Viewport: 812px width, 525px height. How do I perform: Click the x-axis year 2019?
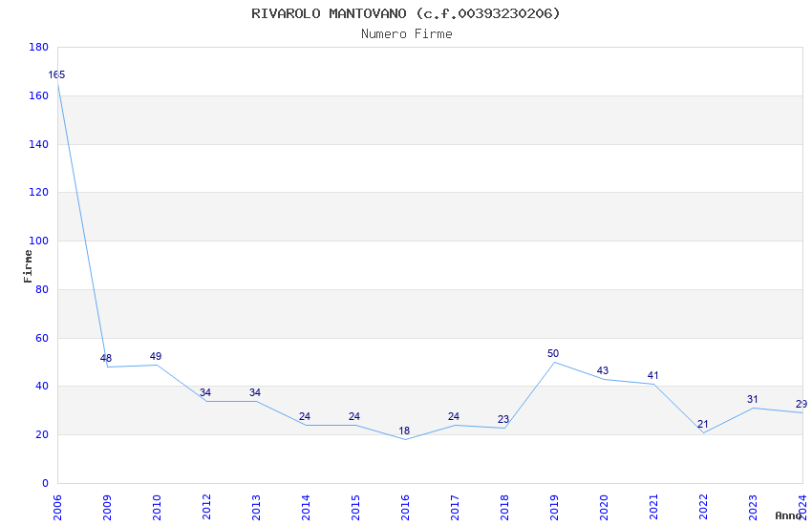tap(555, 507)
